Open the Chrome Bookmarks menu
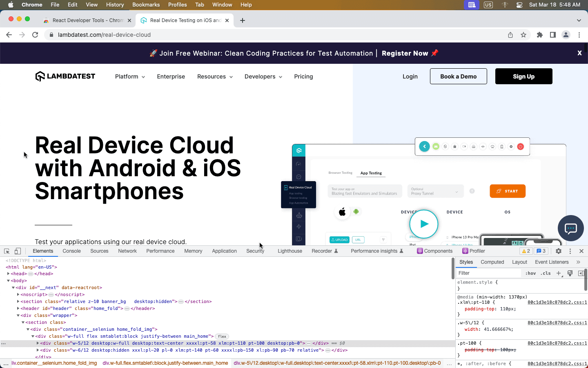The width and height of the screenshot is (588, 368). 146,5
